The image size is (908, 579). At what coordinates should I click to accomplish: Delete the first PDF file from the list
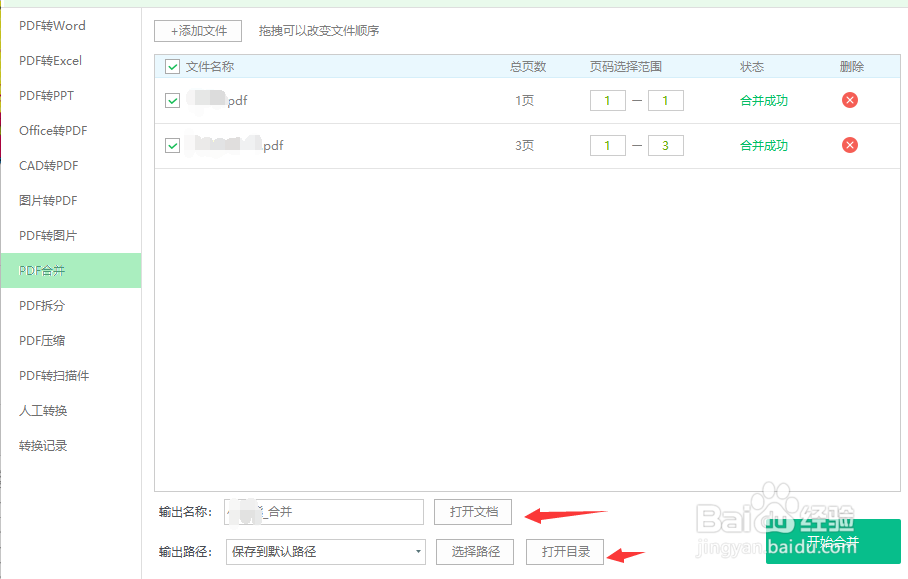pos(849,100)
